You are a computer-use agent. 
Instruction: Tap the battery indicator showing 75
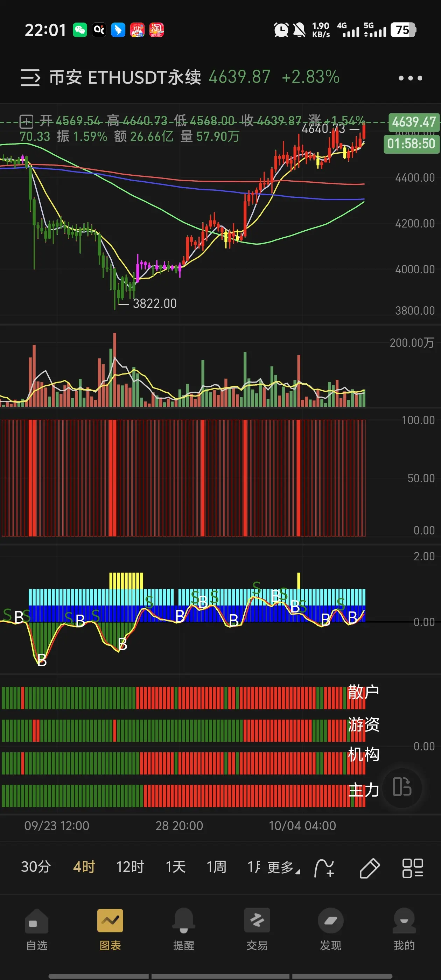[x=403, y=30]
